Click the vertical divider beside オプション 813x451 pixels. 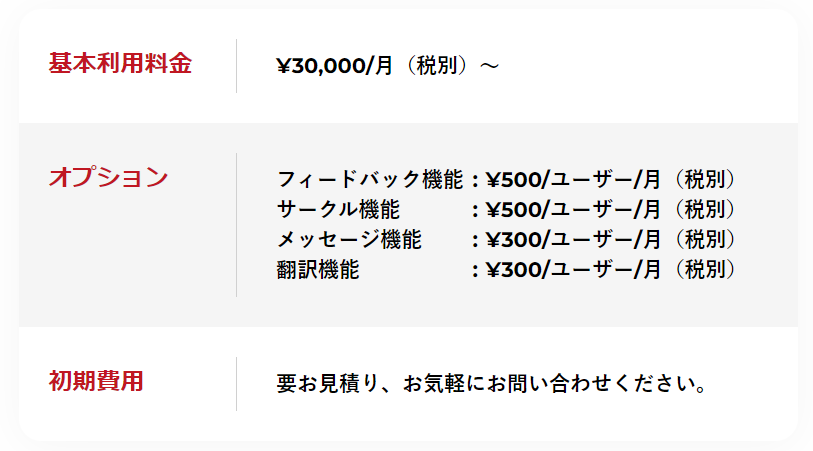(x=237, y=225)
